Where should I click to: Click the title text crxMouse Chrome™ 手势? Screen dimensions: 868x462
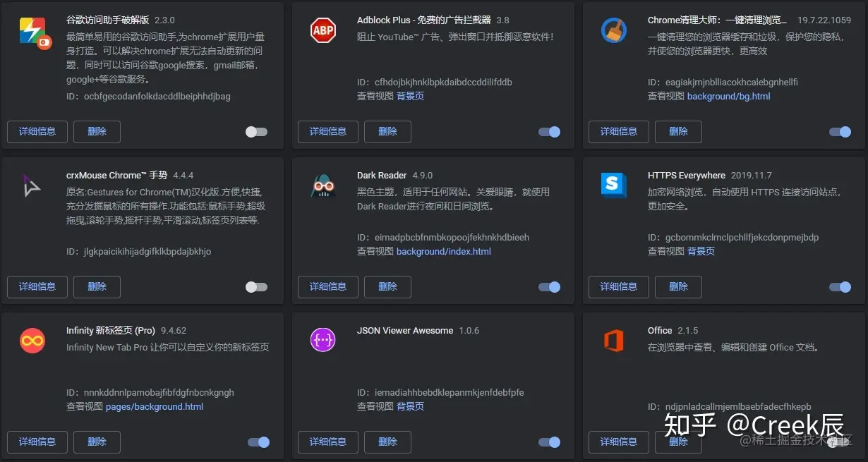(x=117, y=176)
